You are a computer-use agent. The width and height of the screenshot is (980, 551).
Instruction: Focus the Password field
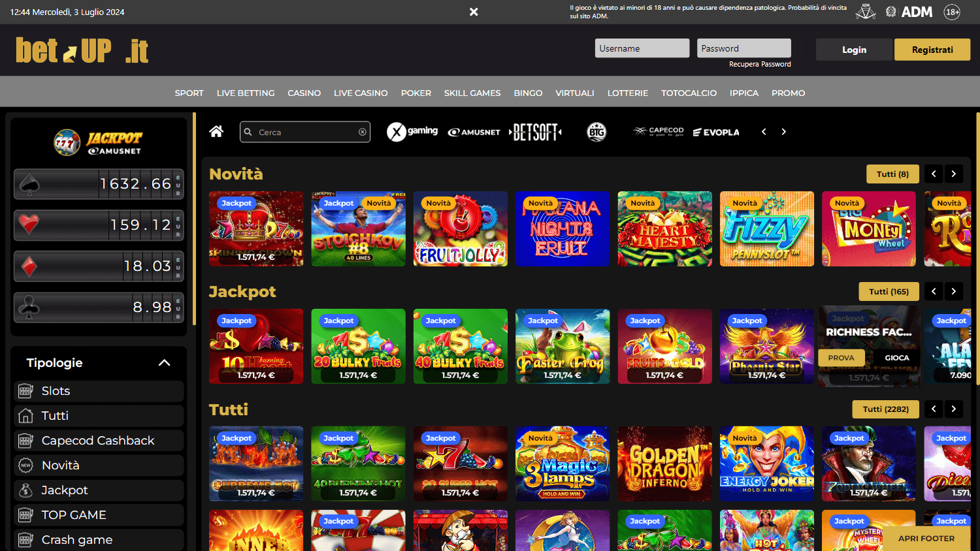point(744,48)
